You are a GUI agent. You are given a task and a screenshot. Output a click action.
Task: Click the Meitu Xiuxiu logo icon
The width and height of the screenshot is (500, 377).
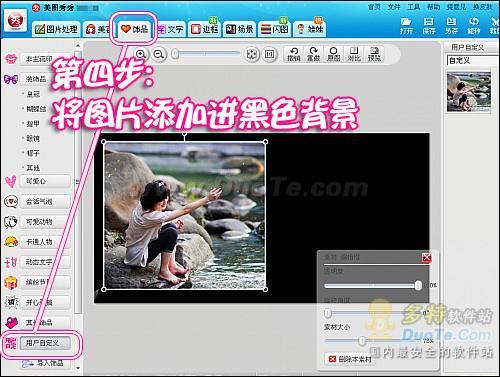(x=15, y=21)
